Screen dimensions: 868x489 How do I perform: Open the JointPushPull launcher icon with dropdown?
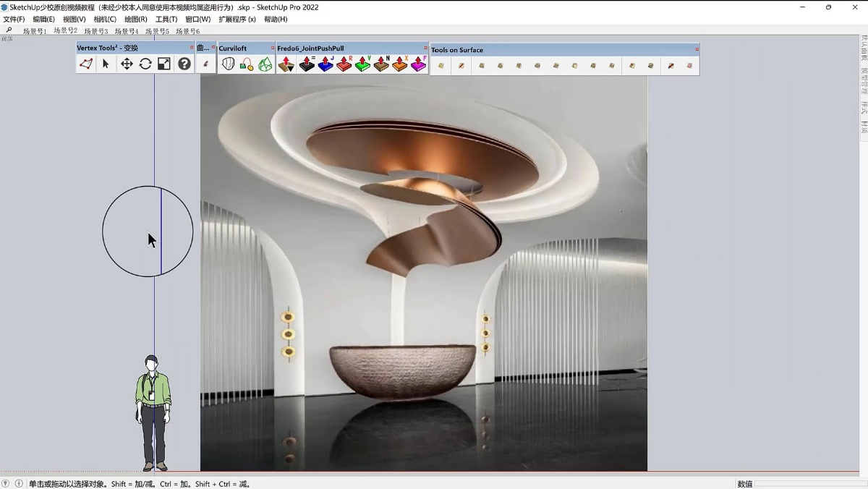click(286, 64)
